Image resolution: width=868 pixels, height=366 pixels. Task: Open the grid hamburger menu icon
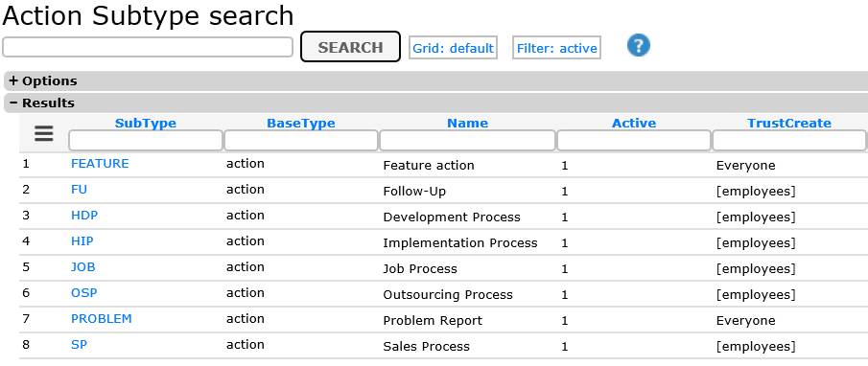44,133
